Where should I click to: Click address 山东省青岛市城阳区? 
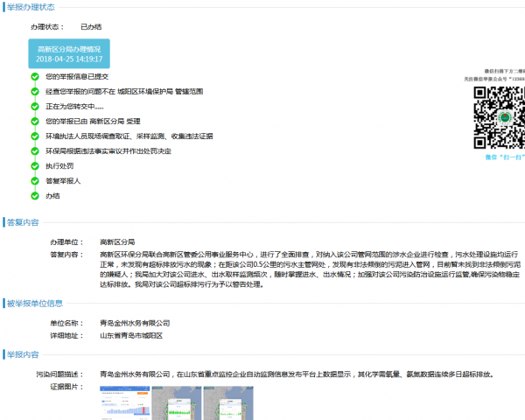coord(131,336)
